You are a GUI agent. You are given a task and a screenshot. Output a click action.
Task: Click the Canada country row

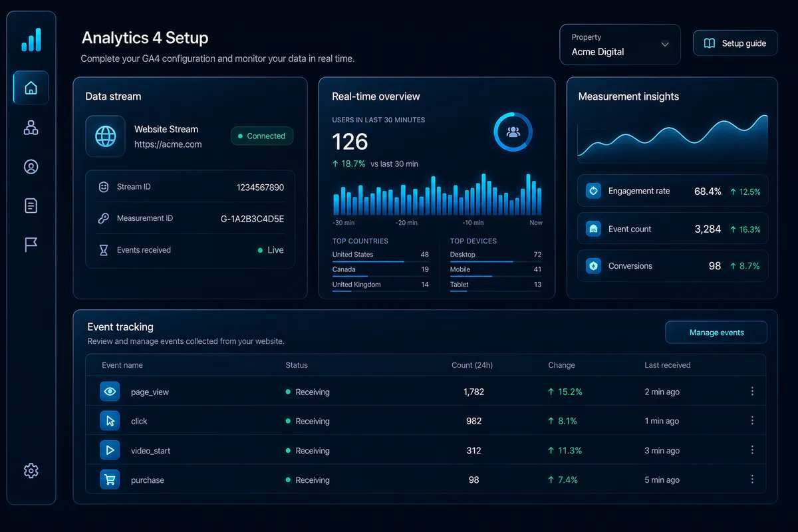(x=380, y=270)
